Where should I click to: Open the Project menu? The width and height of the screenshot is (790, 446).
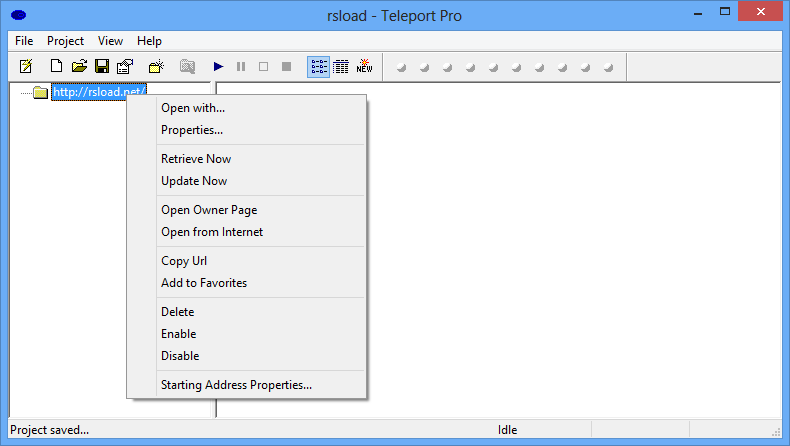pos(65,41)
